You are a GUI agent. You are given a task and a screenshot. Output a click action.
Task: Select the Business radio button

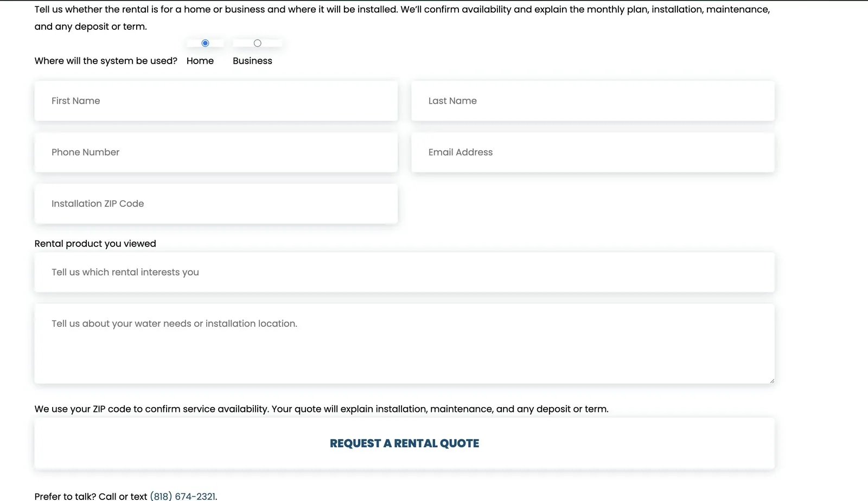click(x=257, y=43)
